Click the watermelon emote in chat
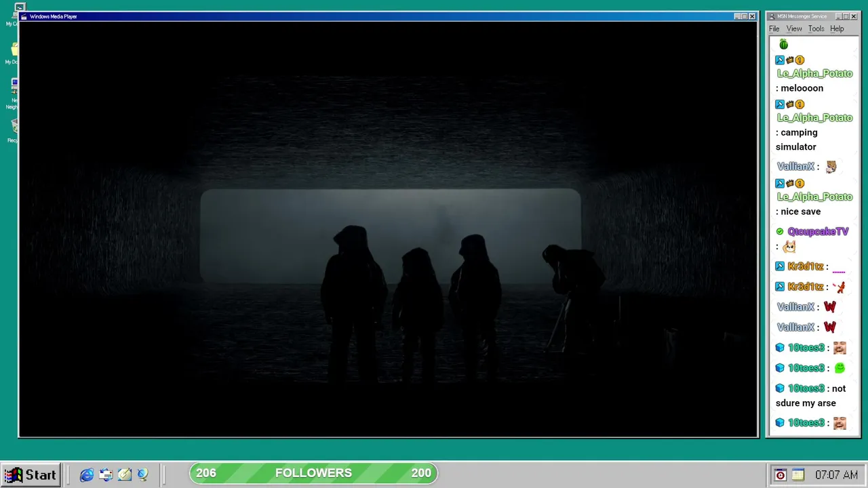Screen dimensions: 868x488 [783, 44]
